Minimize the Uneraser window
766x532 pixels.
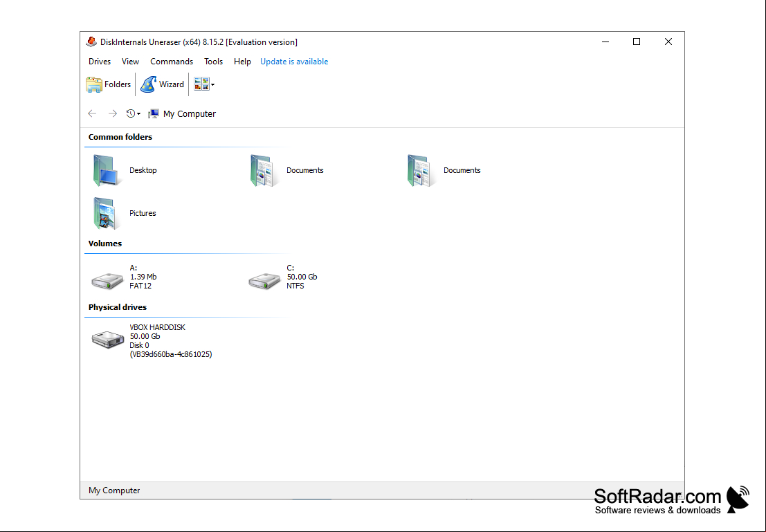[x=605, y=42]
